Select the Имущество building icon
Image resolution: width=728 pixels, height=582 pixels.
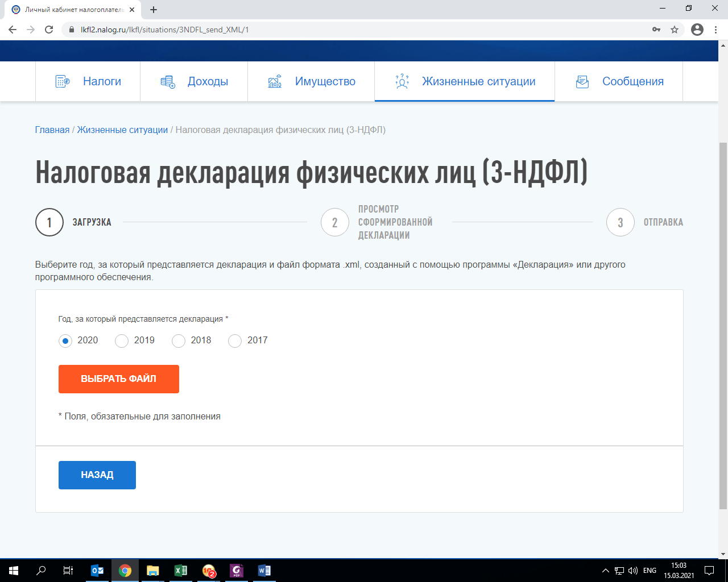[x=275, y=81]
